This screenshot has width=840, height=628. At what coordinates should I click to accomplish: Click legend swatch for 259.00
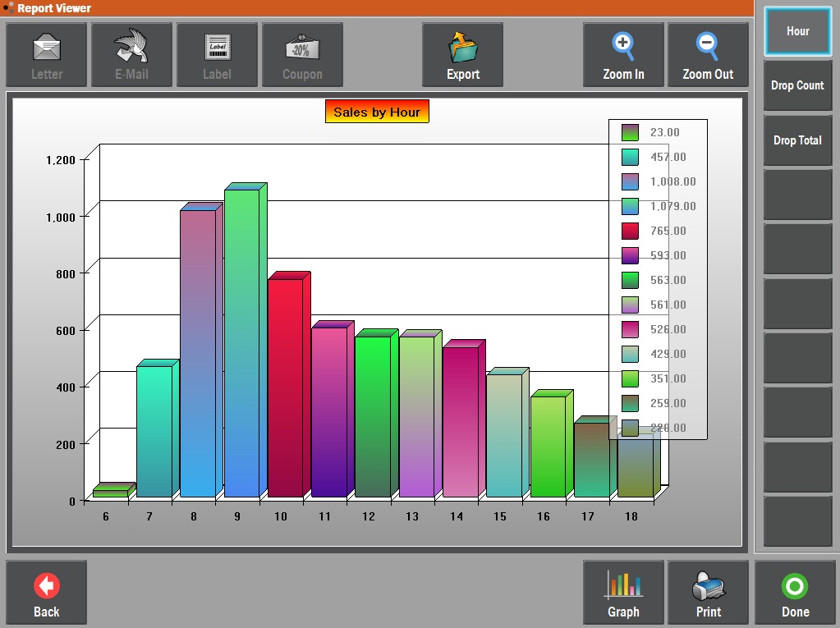point(630,403)
